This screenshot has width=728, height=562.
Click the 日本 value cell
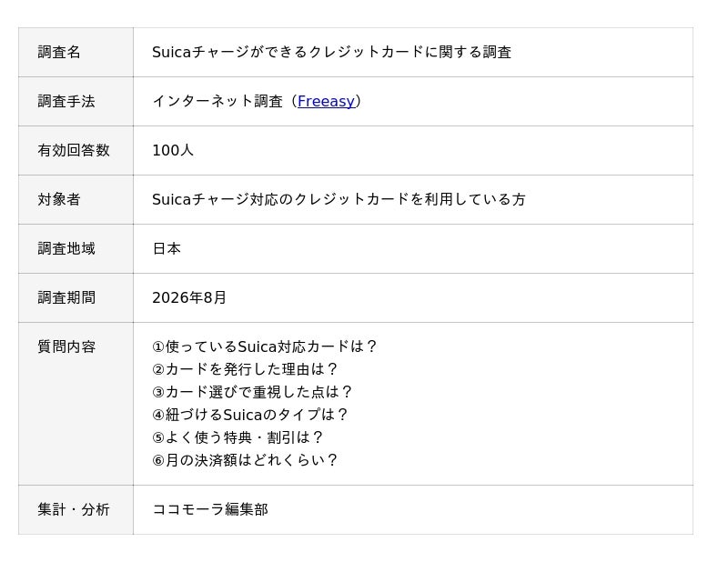[413, 249]
